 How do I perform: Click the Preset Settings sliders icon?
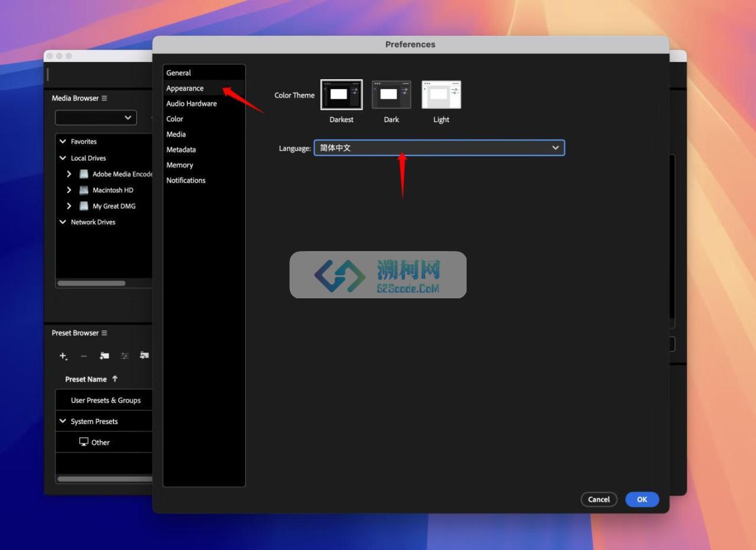pyautogui.click(x=125, y=356)
